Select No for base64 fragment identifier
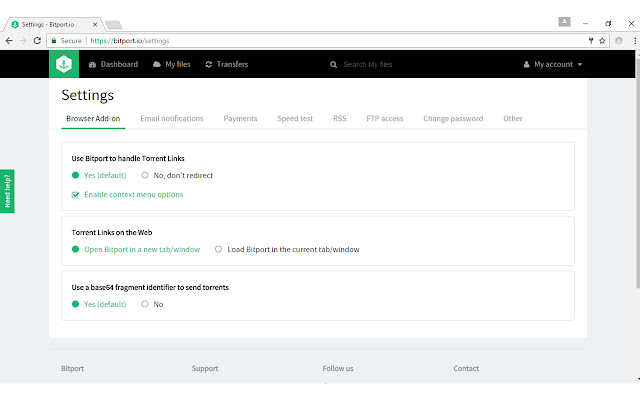 tap(145, 304)
